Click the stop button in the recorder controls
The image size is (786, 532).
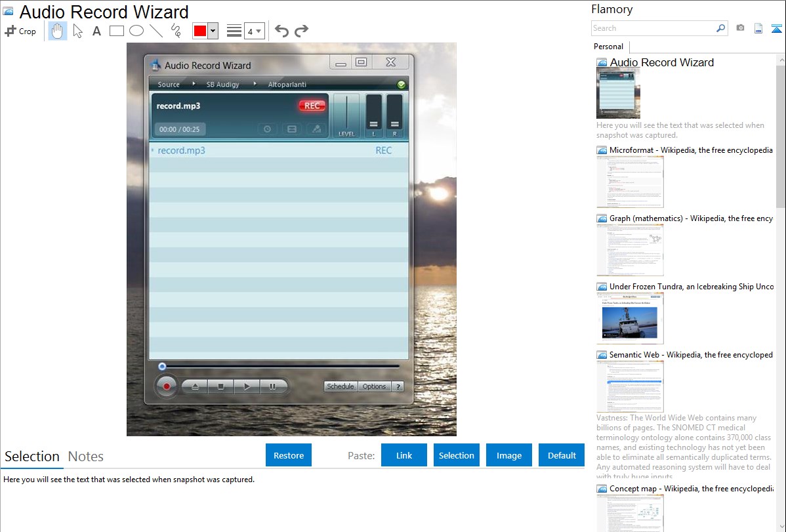click(x=220, y=386)
